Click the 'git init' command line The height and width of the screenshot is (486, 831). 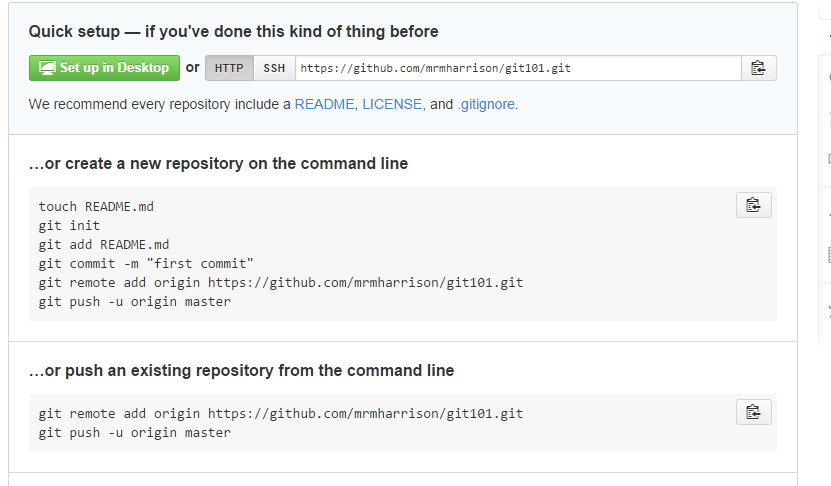coord(69,226)
